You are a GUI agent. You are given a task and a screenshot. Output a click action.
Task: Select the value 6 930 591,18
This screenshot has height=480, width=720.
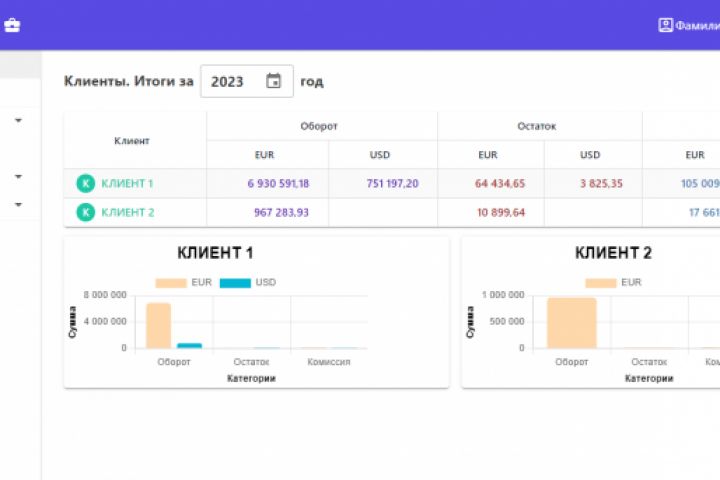coord(278,183)
